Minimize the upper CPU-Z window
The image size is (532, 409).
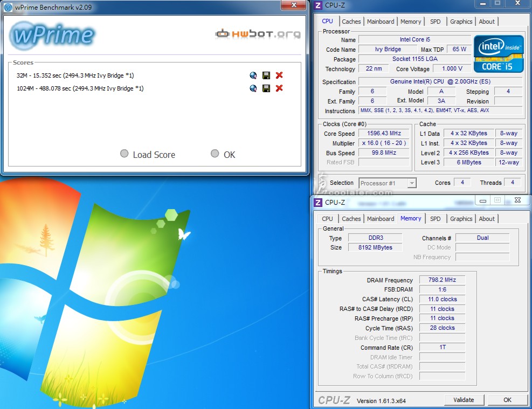pyautogui.click(x=483, y=3)
